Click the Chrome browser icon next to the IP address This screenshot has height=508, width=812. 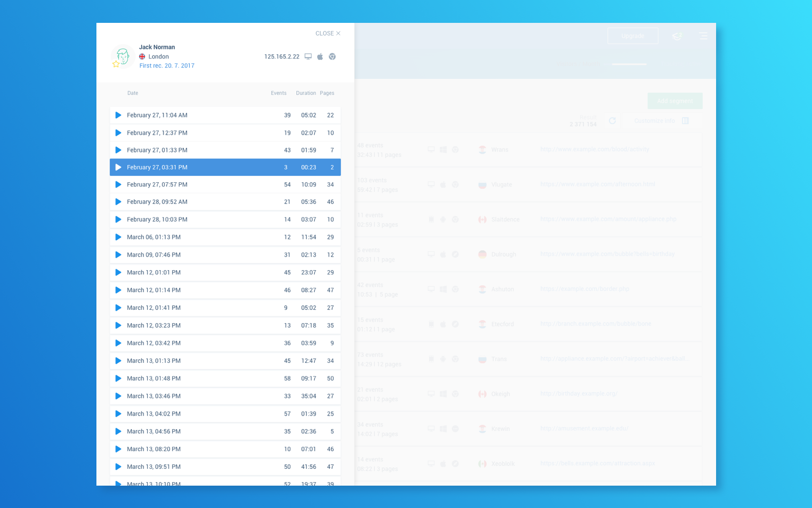(332, 56)
